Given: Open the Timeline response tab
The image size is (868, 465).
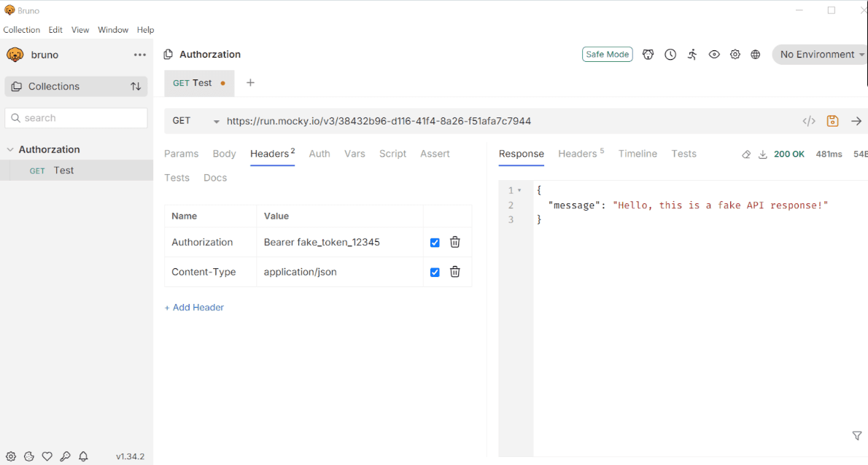Looking at the screenshot, I should point(638,154).
